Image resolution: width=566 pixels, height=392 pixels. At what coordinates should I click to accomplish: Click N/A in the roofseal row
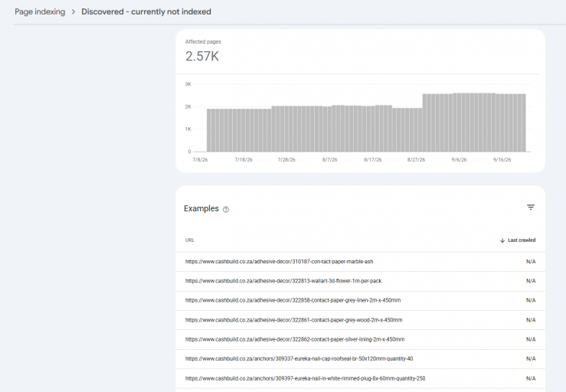click(x=531, y=359)
